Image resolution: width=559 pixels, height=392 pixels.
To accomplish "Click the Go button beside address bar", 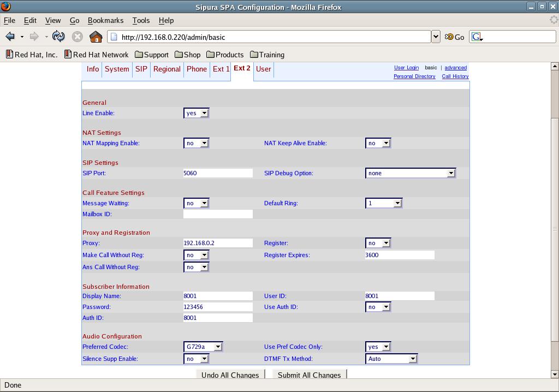I will click(454, 37).
